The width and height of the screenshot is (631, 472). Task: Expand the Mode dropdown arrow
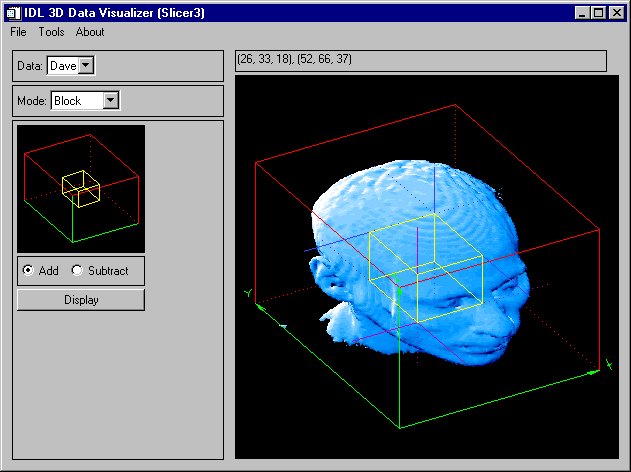click(x=111, y=100)
